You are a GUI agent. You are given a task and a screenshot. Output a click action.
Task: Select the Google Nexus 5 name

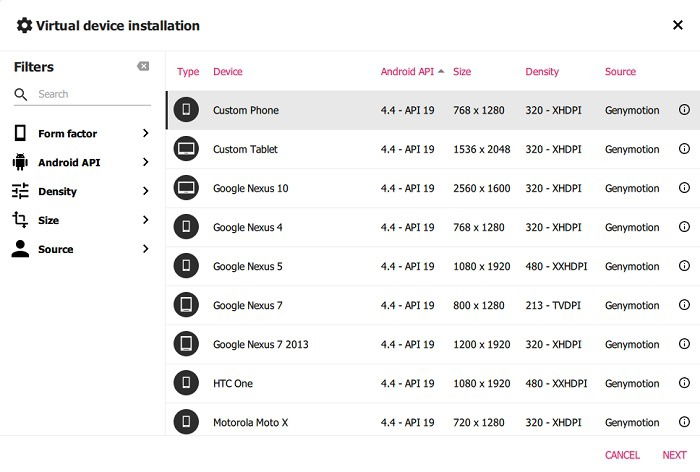[248, 266]
